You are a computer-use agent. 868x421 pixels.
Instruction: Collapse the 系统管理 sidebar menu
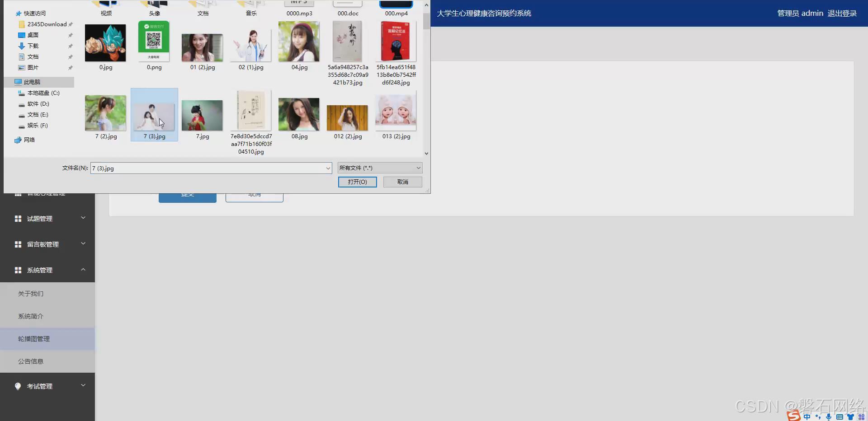pos(47,270)
